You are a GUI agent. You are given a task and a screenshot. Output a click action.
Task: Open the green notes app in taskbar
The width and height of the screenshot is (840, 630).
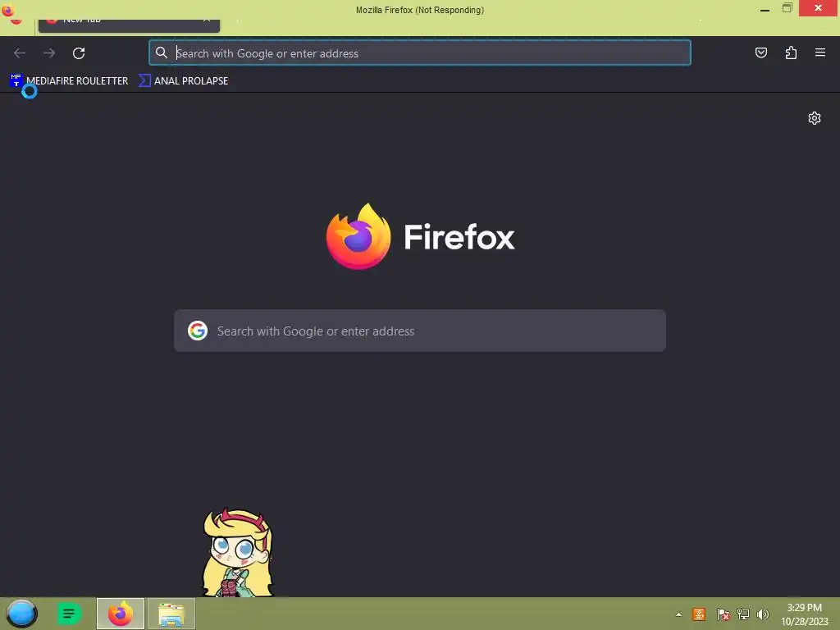pyautogui.click(x=69, y=614)
